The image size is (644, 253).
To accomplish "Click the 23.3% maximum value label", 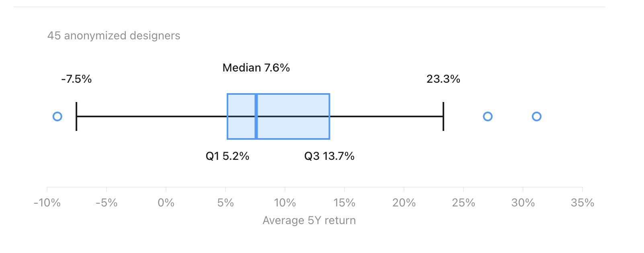I will point(443,79).
